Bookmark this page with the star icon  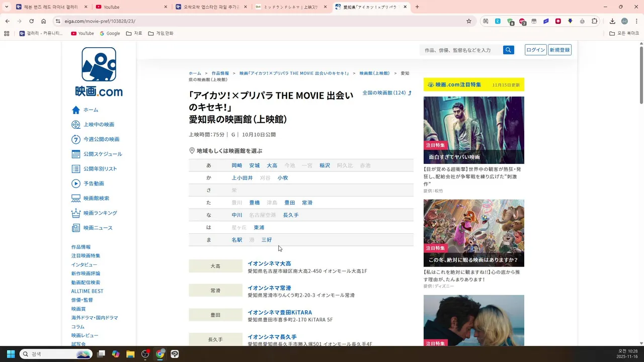[x=469, y=21]
